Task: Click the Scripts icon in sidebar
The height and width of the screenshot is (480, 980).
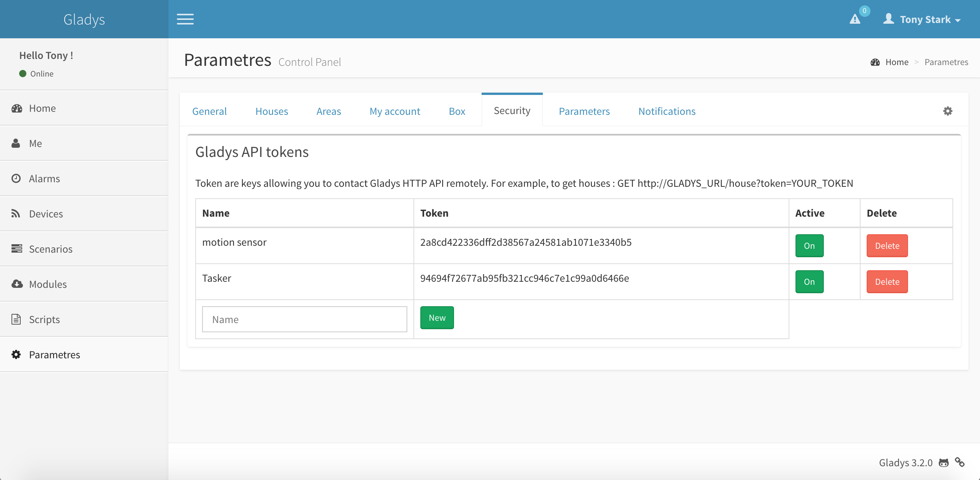Action: tap(17, 319)
